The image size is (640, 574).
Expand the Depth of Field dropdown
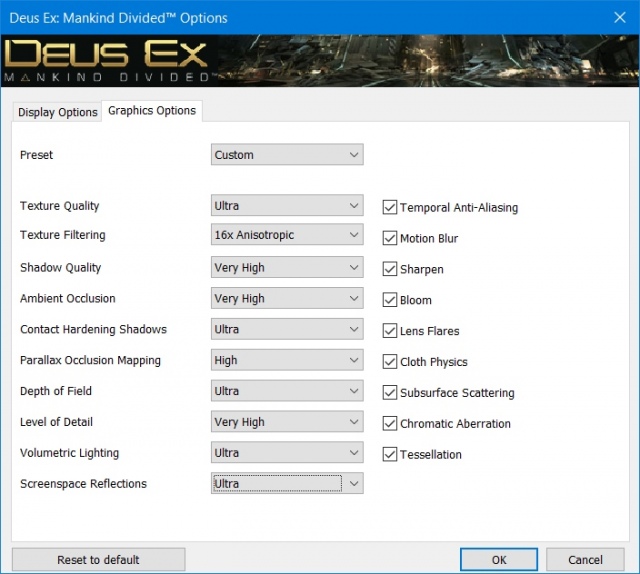pos(287,391)
